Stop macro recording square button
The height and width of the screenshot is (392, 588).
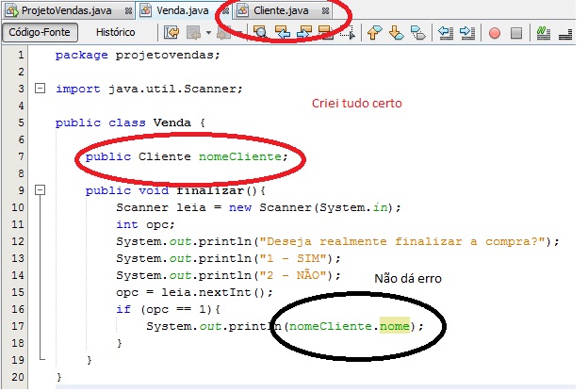pyautogui.click(x=516, y=33)
